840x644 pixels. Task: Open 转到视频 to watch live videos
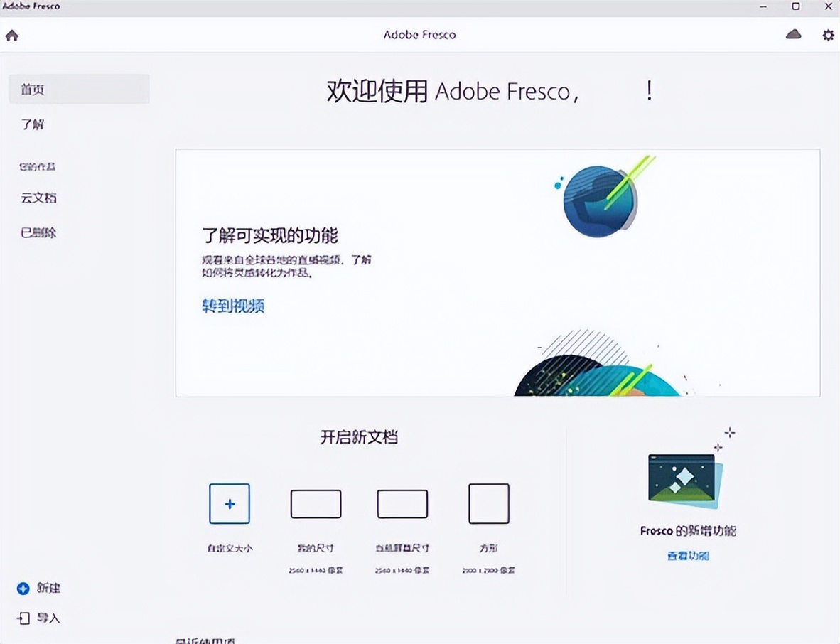coord(232,306)
